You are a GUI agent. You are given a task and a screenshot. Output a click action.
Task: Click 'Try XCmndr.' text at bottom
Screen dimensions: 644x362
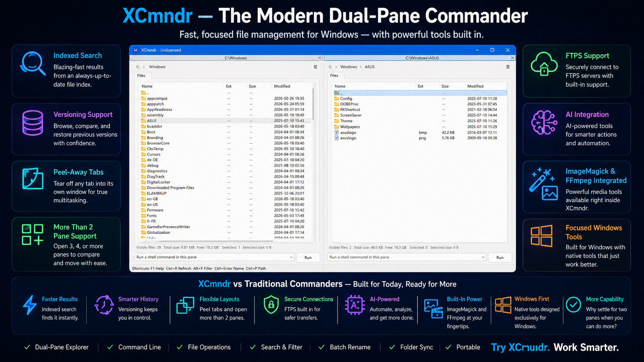click(x=520, y=347)
